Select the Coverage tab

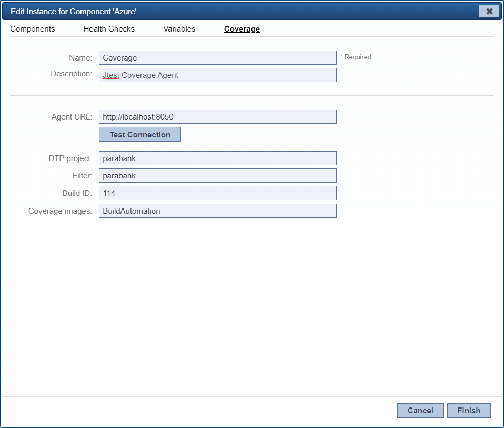[241, 29]
